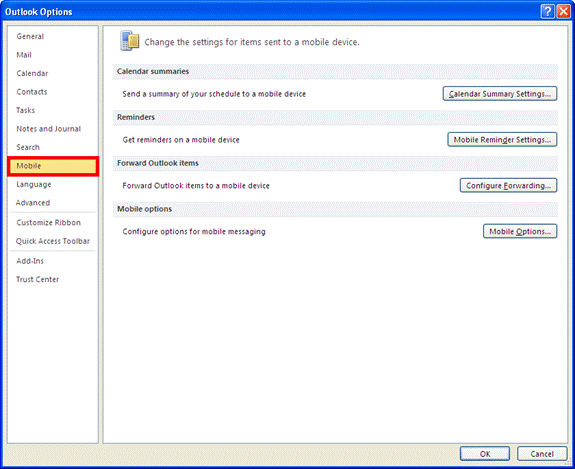Click the Help question mark button

click(x=547, y=12)
